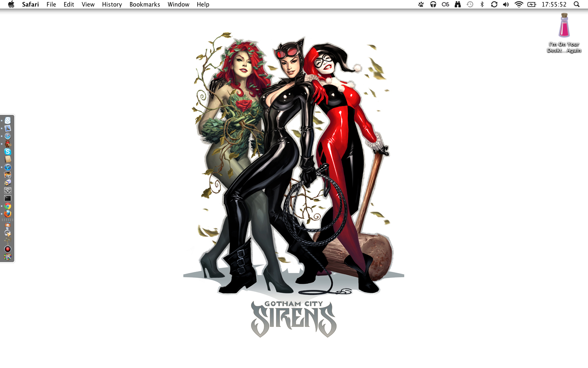Expand the File menu
Viewport: 588px width, 368px height.
(51, 4)
